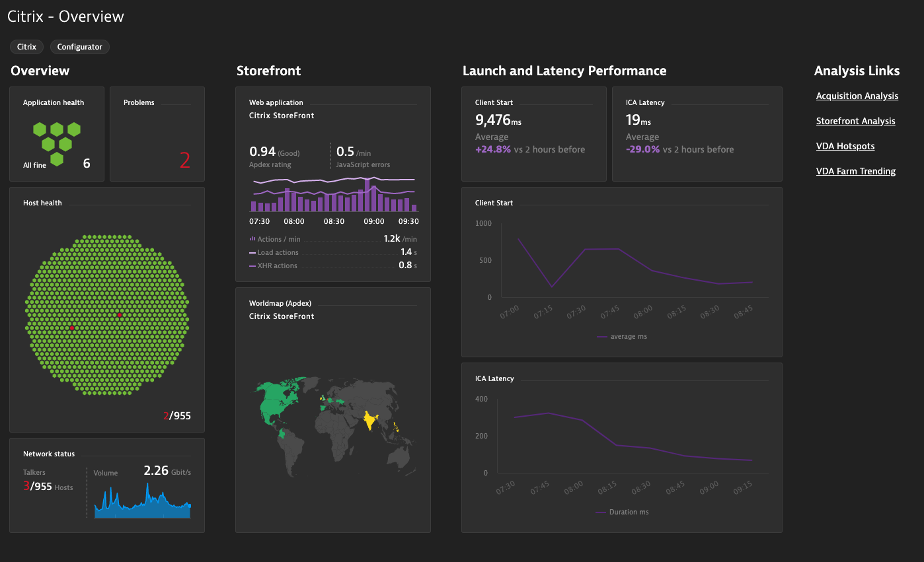Open the VDA Farm Trending link
Image resolution: width=924 pixels, height=562 pixels.
click(855, 171)
